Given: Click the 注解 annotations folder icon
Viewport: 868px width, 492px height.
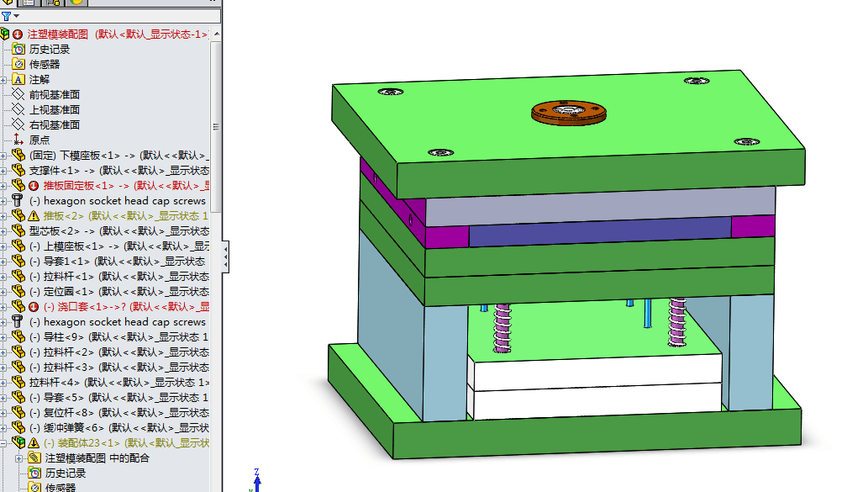Looking at the screenshot, I should tap(18, 79).
